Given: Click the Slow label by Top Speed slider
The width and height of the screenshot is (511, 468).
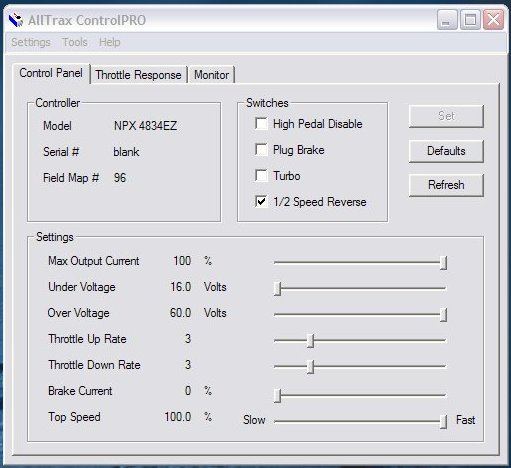Looking at the screenshot, I should 254,420.
